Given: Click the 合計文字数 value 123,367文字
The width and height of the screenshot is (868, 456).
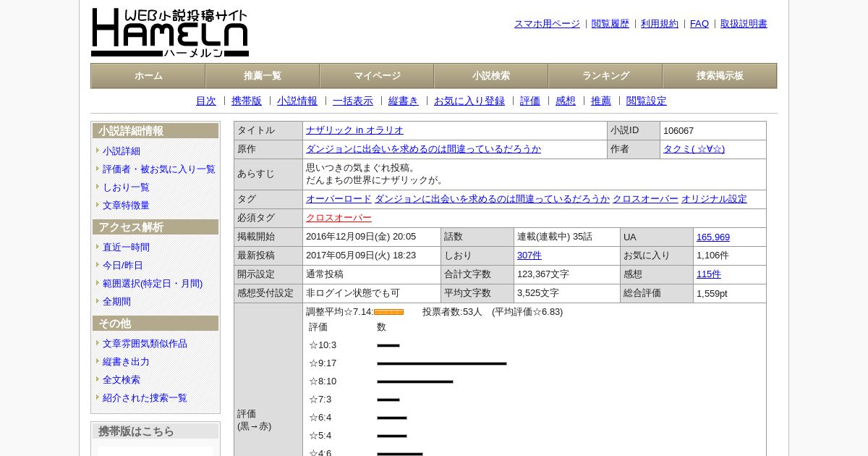Looking at the screenshot, I should 543,274.
